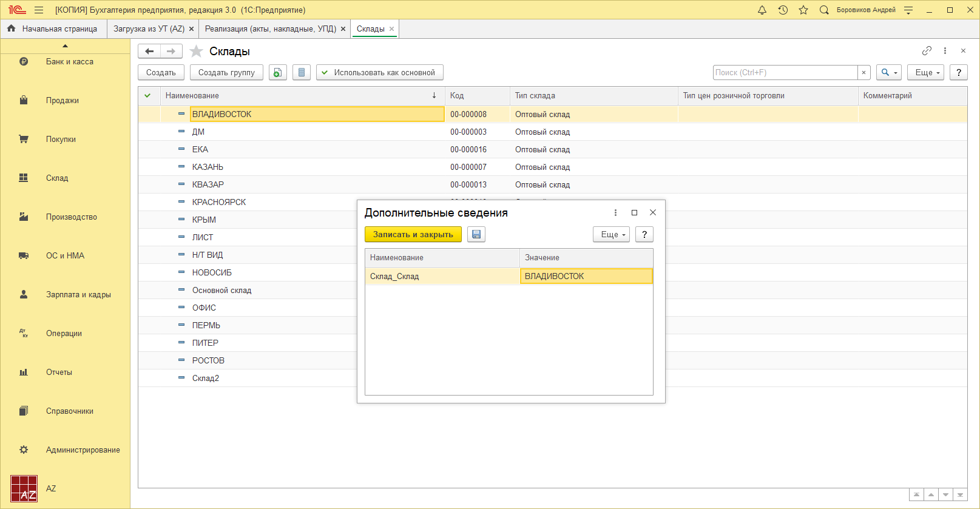The height and width of the screenshot is (509, 980).
Task: Open the history clock icon
Action: coord(783,10)
